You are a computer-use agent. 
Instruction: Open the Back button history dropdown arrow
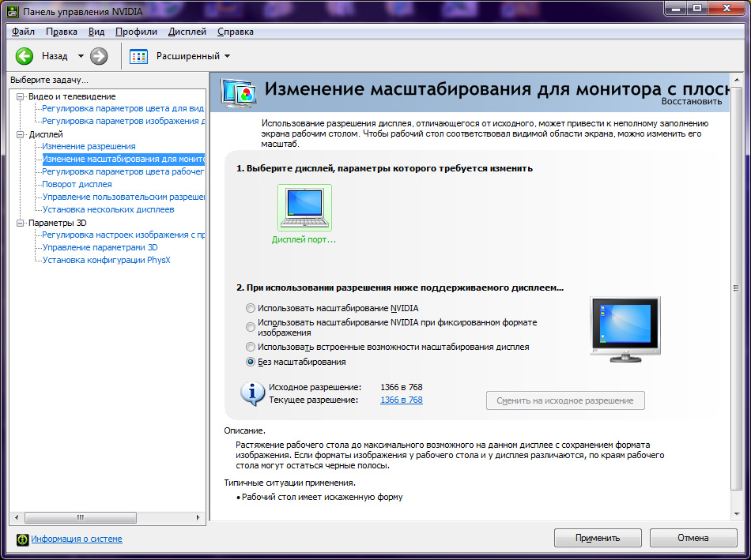point(81,56)
